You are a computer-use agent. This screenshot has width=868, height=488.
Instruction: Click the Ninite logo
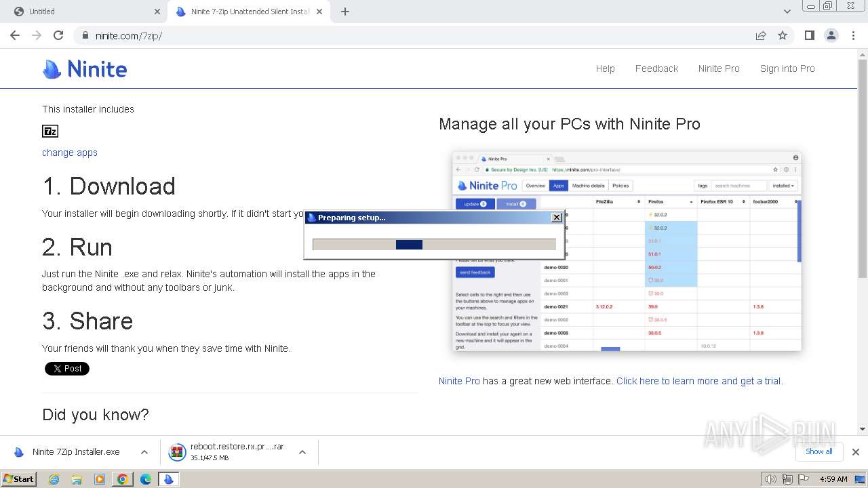click(85, 68)
